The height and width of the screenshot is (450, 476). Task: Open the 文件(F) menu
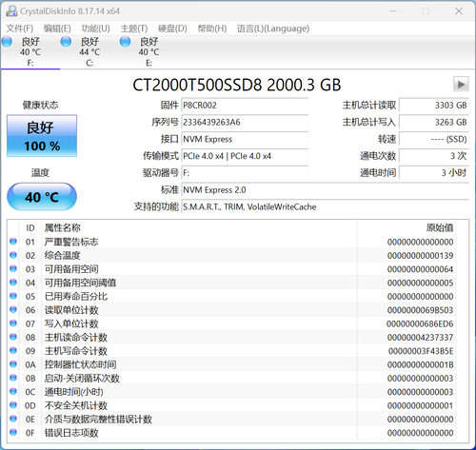tap(20, 29)
